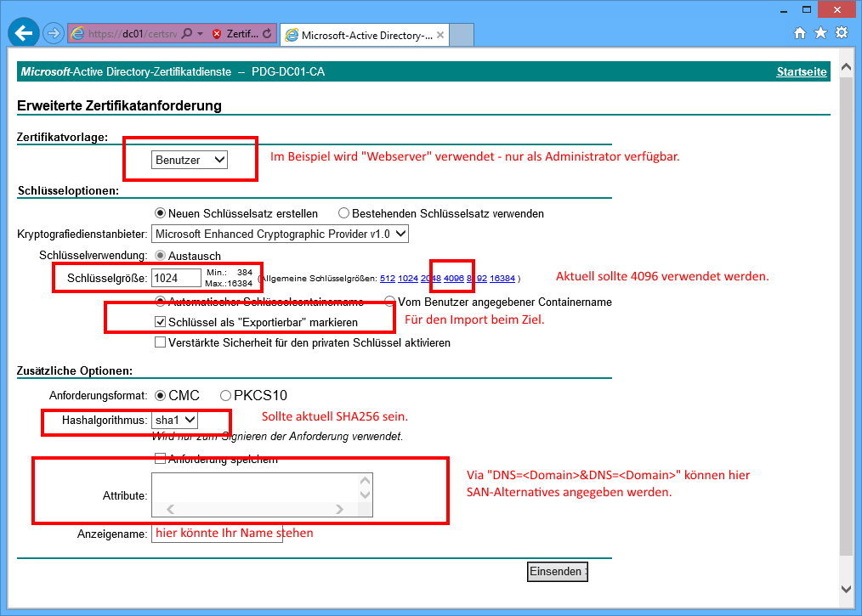
Task: Open Favorites with the star icon
Action: pyautogui.click(x=820, y=33)
